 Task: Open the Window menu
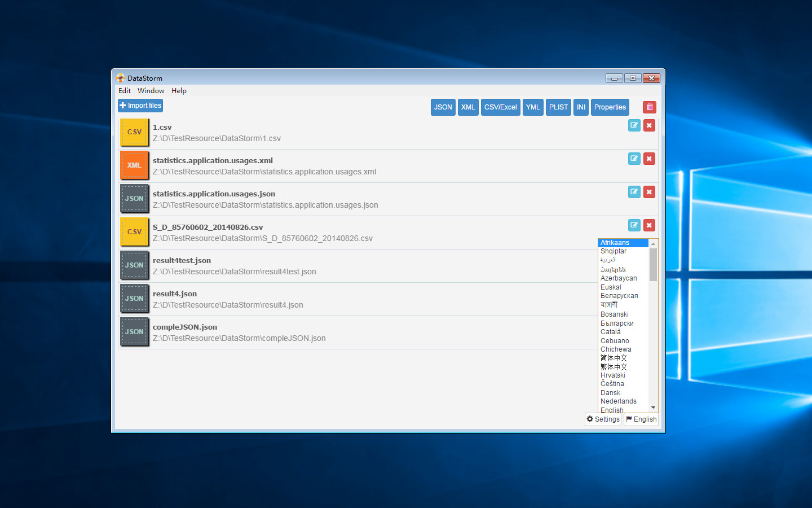(151, 91)
